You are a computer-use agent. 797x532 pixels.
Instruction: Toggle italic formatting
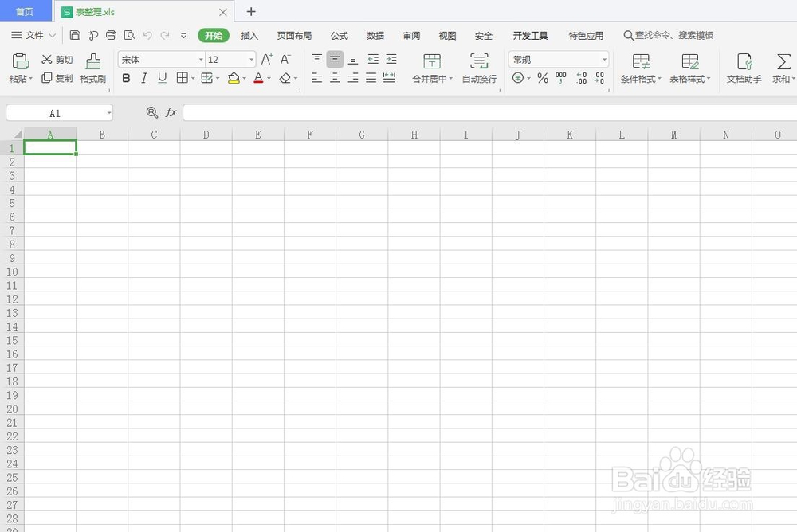pyautogui.click(x=144, y=78)
